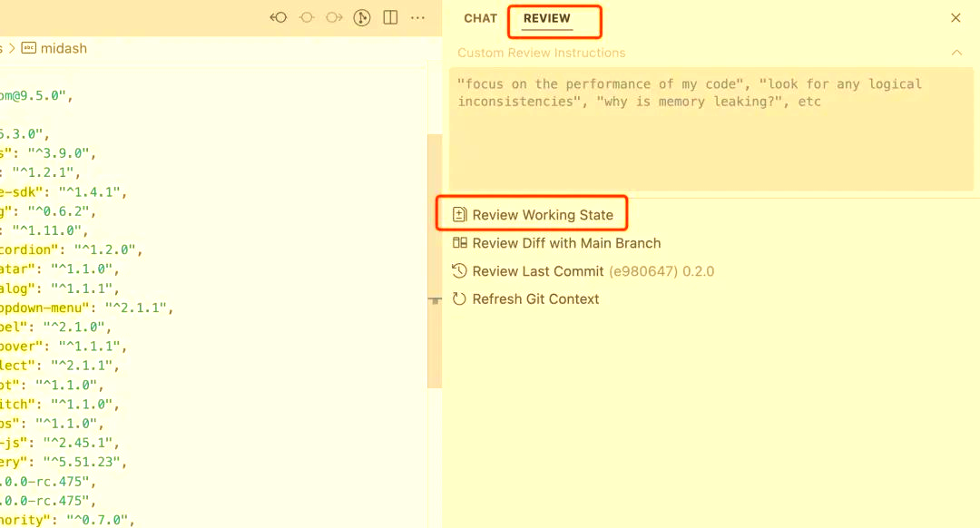
Task: Close the review side panel
Action: pyautogui.click(x=955, y=18)
